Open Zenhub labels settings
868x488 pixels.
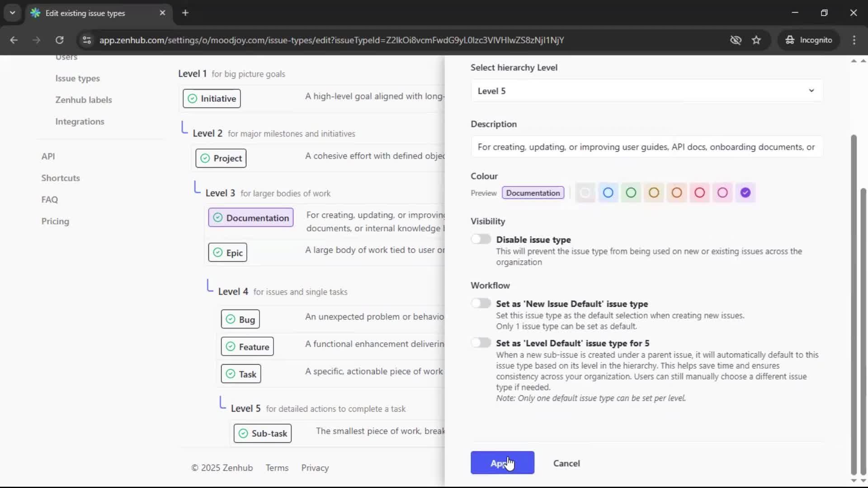[84, 99]
